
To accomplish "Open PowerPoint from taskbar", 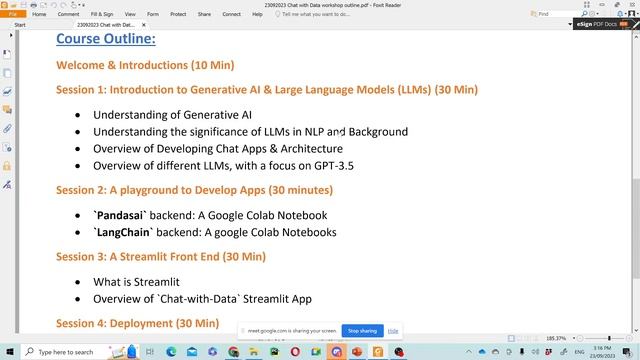I will point(357,351).
